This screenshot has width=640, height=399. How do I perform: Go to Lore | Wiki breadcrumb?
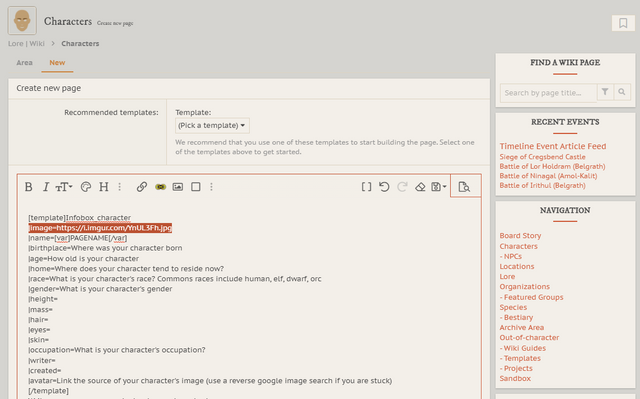(x=26, y=44)
